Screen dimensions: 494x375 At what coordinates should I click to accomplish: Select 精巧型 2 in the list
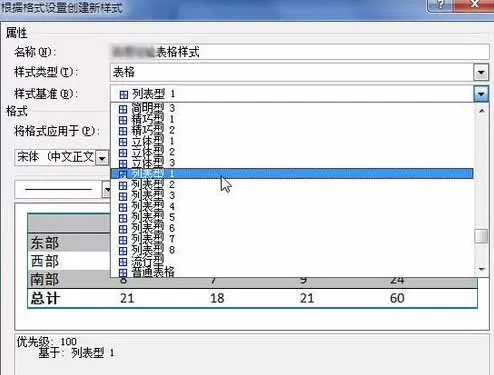[x=292, y=130]
